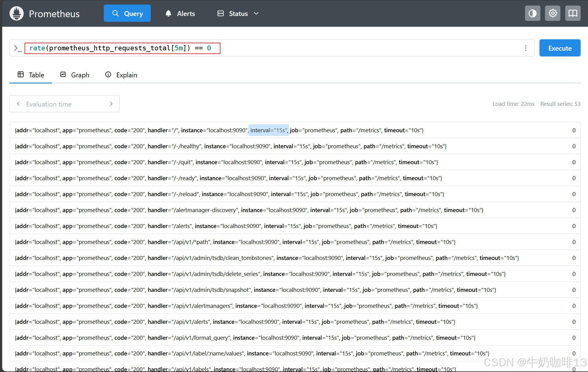This screenshot has height=372, width=588.
Task: Toggle the dark/light theme icon
Action: [532, 13]
